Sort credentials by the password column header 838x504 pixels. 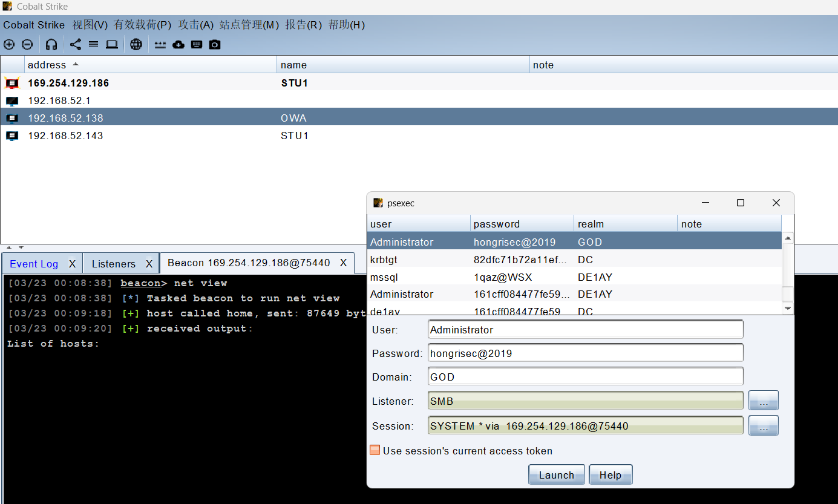pos(522,224)
